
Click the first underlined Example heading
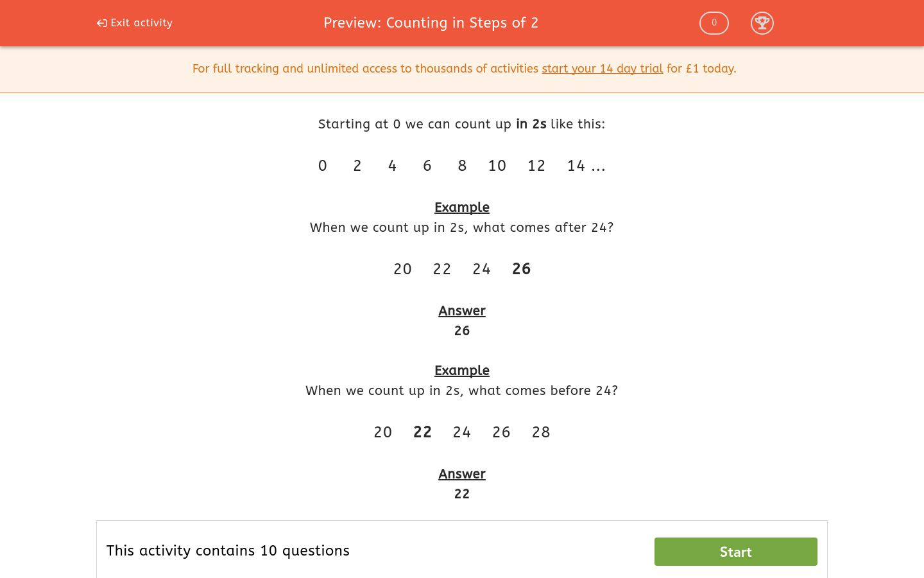[462, 207]
